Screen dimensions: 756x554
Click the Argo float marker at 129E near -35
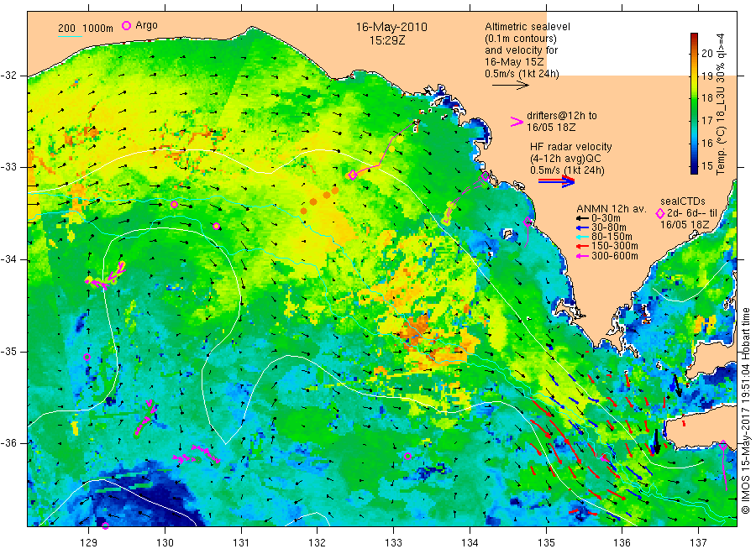pyautogui.click(x=87, y=358)
